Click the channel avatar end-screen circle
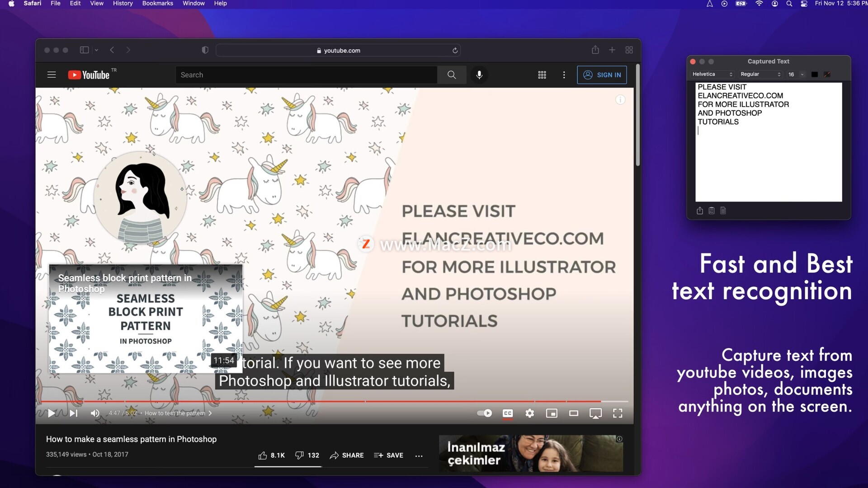 tap(140, 198)
